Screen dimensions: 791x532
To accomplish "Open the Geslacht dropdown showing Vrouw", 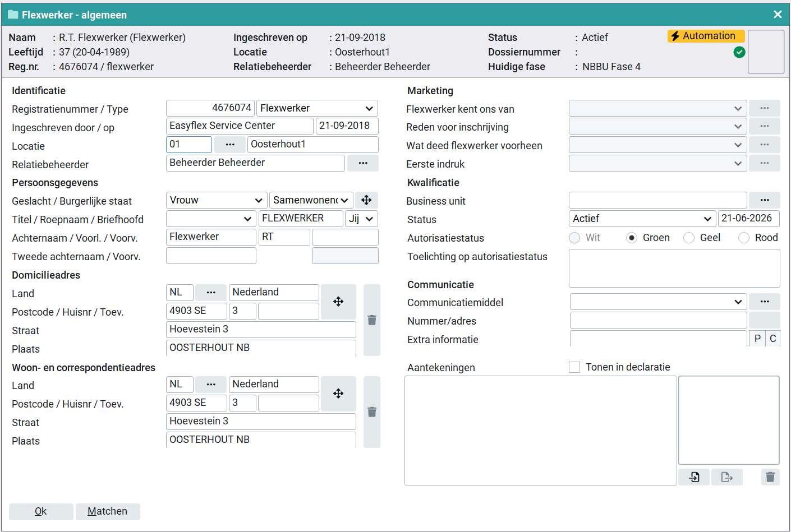I will click(217, 200).
